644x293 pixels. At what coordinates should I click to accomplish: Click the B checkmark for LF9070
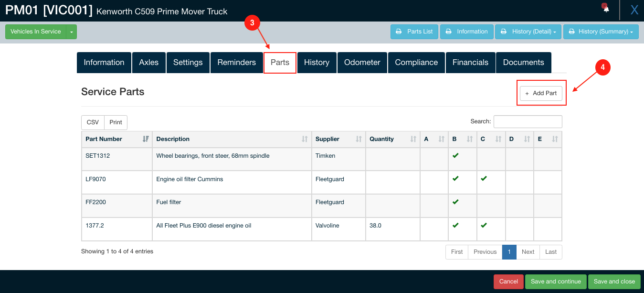click(x=455, y=178)
